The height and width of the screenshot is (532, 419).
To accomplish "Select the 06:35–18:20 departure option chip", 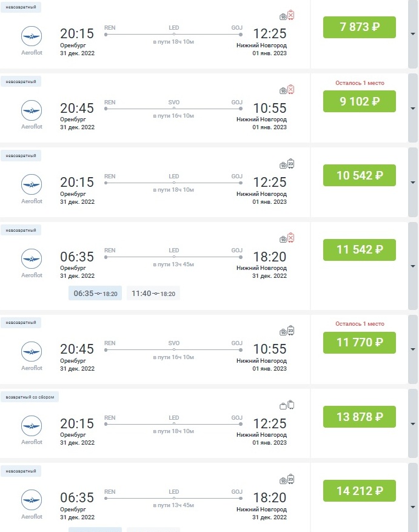I will (x=95, y=294).
